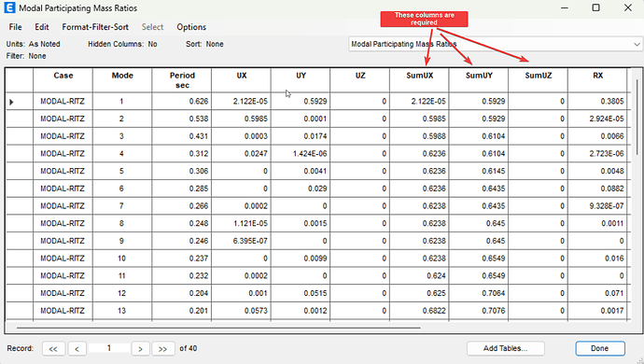
Task: Click the row header for mode 5
Action: (20, 172)
